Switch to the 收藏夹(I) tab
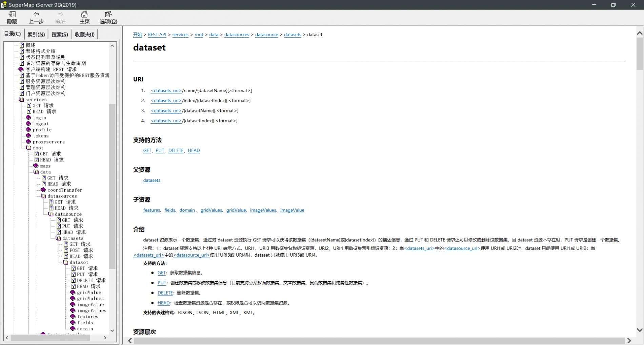The height and width of the screenshot is (345, 644). tap(85, 34)
